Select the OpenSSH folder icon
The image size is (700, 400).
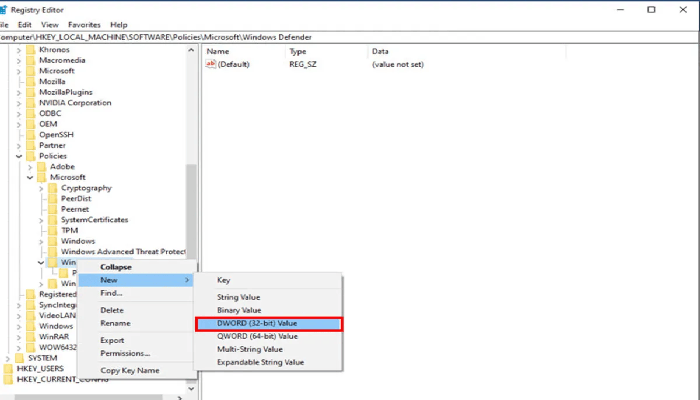coord(30,135)
